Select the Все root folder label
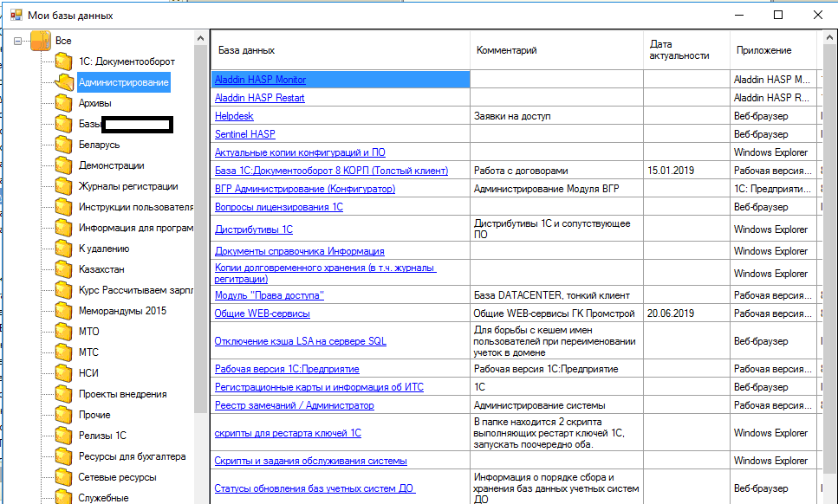Image resolution: width=838 pixels, height=504 pixels. click(63, 41)
